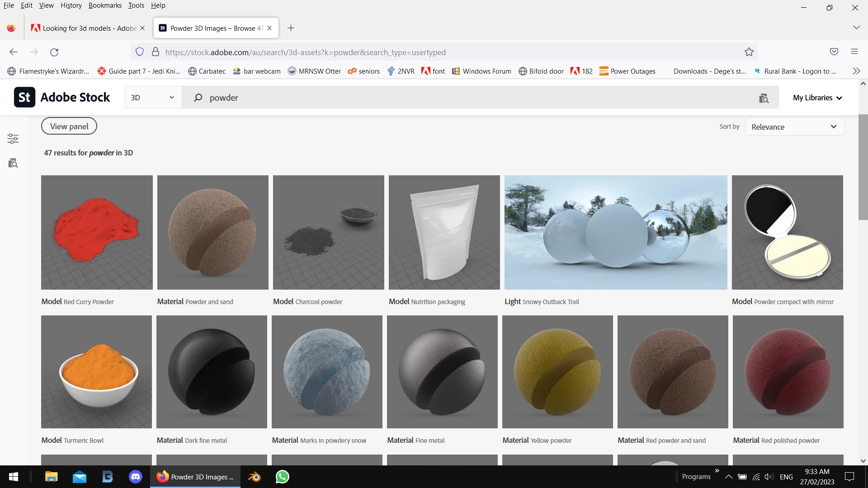Image resolution: width=868 pixels, height=488 pixels.
Task: Switch to the Looking for 3d models tab
Action: coord(86,28)
